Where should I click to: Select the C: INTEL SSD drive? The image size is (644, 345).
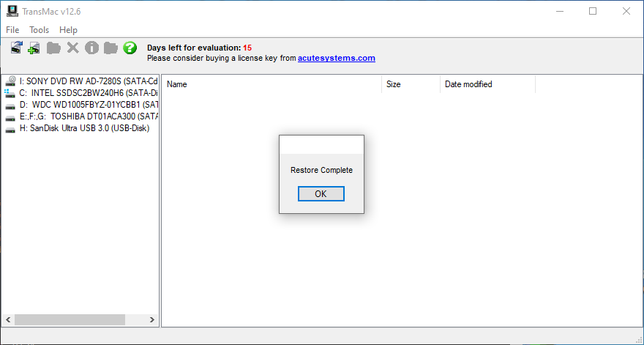(88, 93)
